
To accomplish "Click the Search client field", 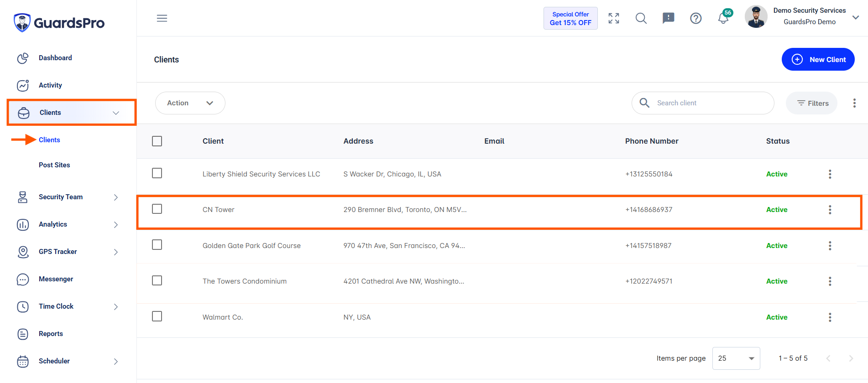I will pyautogui.click(x=703, y=103).
